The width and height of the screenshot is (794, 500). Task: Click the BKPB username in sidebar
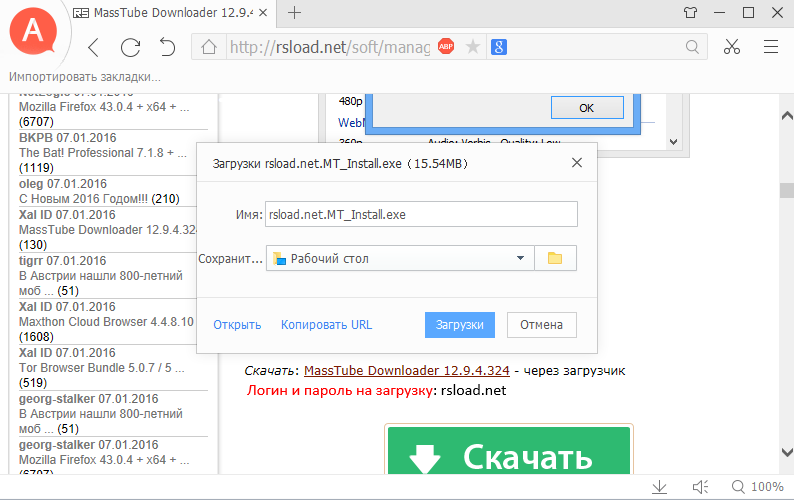(x=36, y=137)
